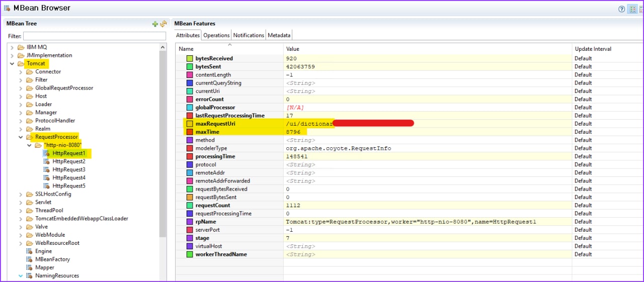
Task: Click the color icon beside processingTime
Action: [x=190, y=156]
